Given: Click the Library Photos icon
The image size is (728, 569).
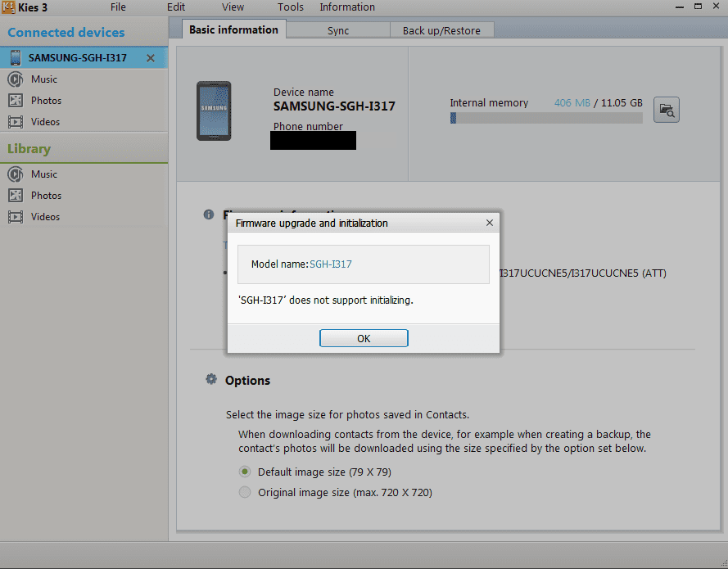Looking at the screenshot, I should coord(16,196).
